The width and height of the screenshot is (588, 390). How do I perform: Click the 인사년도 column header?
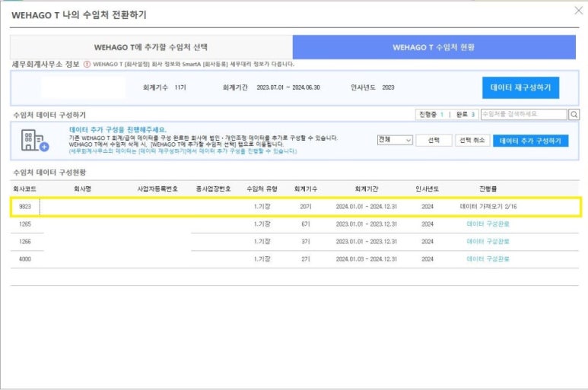[x=427, y=189]
